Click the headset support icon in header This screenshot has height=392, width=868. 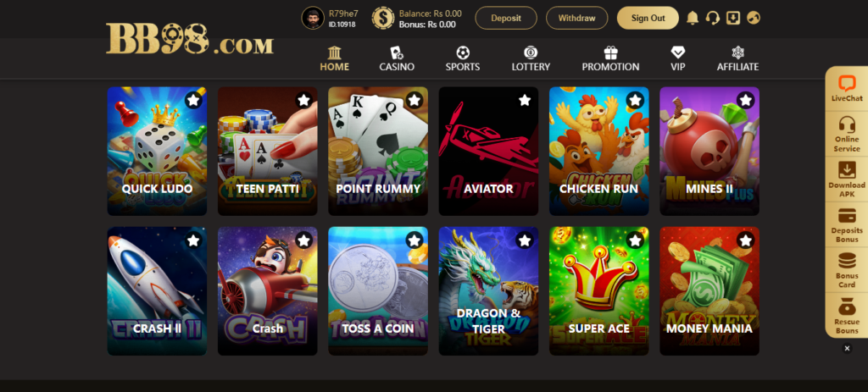[x=713, y=18]
